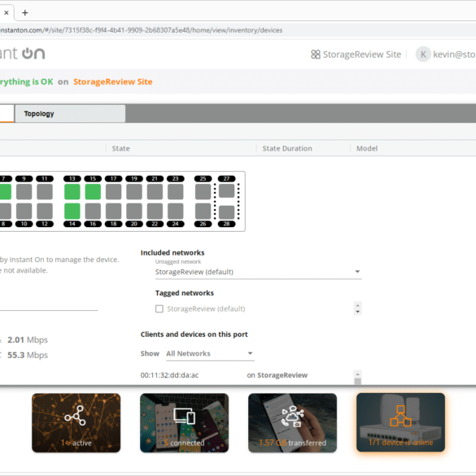
Task: Select SFP port 27
Action: (227, 190)
